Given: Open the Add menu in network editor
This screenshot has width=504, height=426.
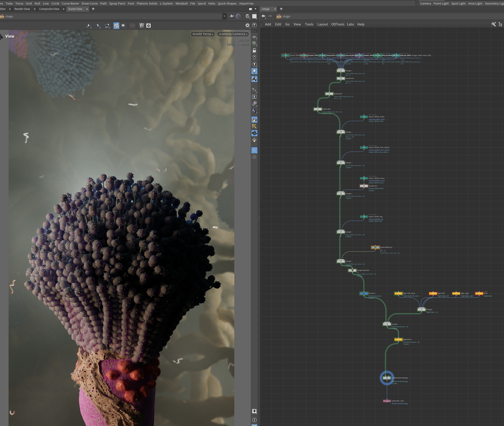Looking at the screenshot, I should point(268,24).
